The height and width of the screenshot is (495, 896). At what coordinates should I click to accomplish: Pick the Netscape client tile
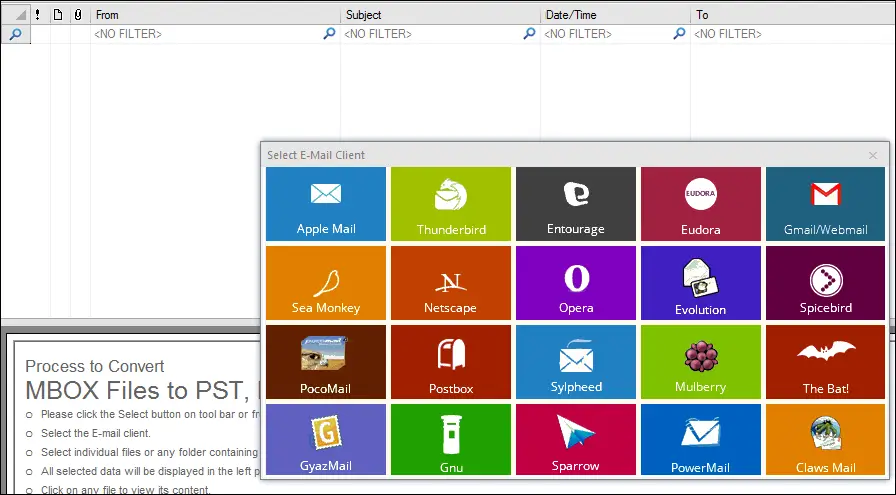[x=451, y=283]
